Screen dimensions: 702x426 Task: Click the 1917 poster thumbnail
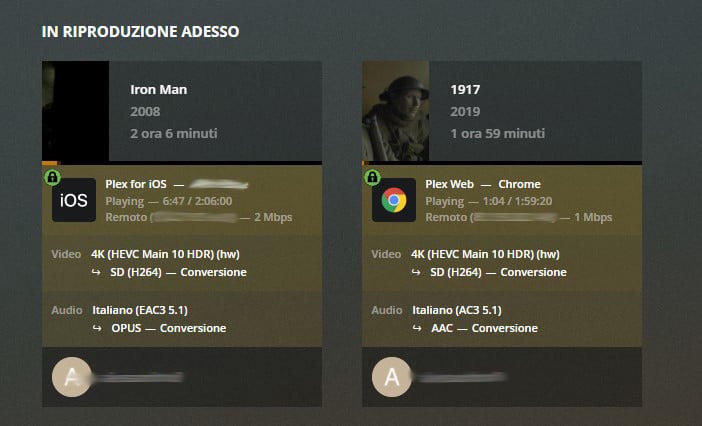pyautogui.click(x=395, y=111)
